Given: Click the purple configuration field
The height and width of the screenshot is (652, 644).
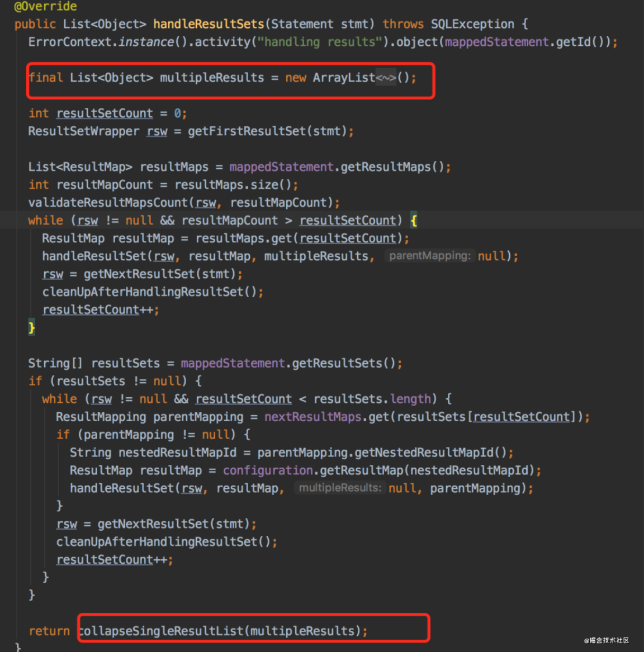Looking at the screenshot, I should pyautogui.click(x=268, y=471).
